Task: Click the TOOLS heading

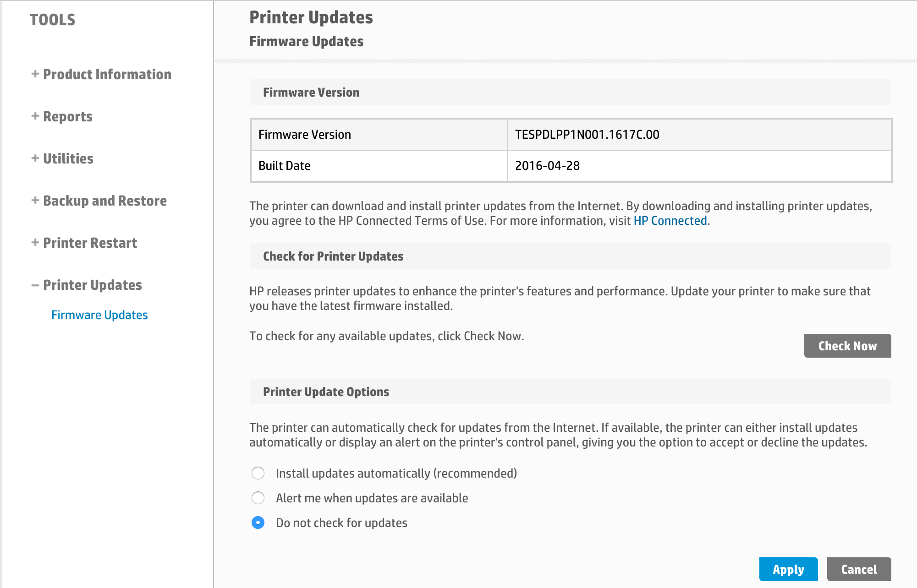Action: coord(52,20)
